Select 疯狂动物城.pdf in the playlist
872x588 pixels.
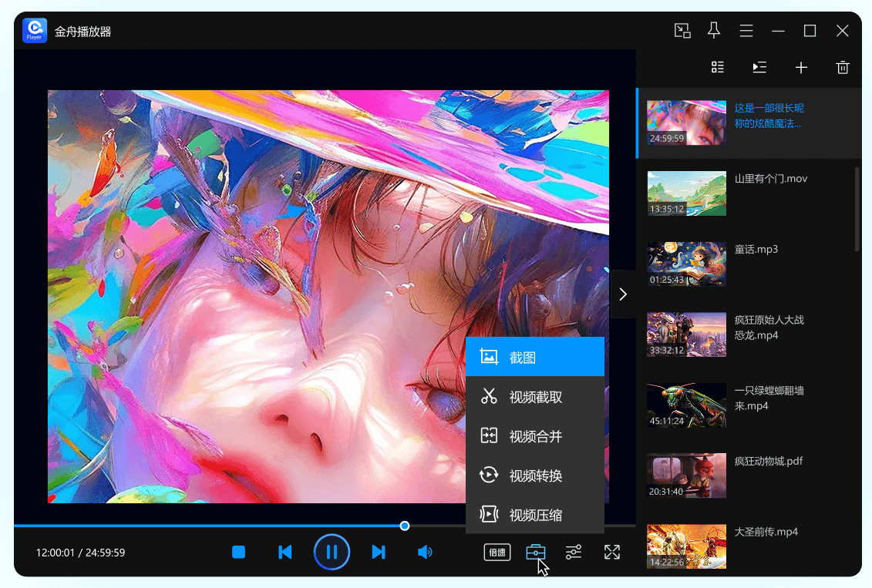point(769,461)
